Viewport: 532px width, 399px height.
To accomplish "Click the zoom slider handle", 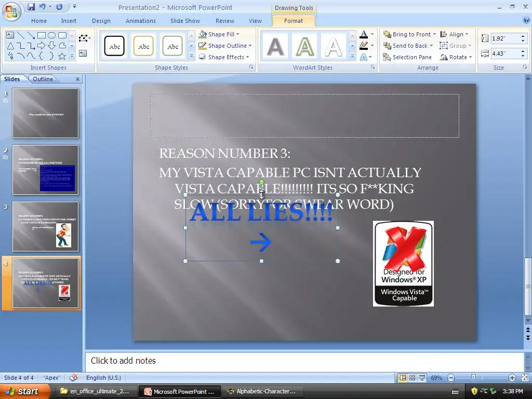I will (473, 378).
